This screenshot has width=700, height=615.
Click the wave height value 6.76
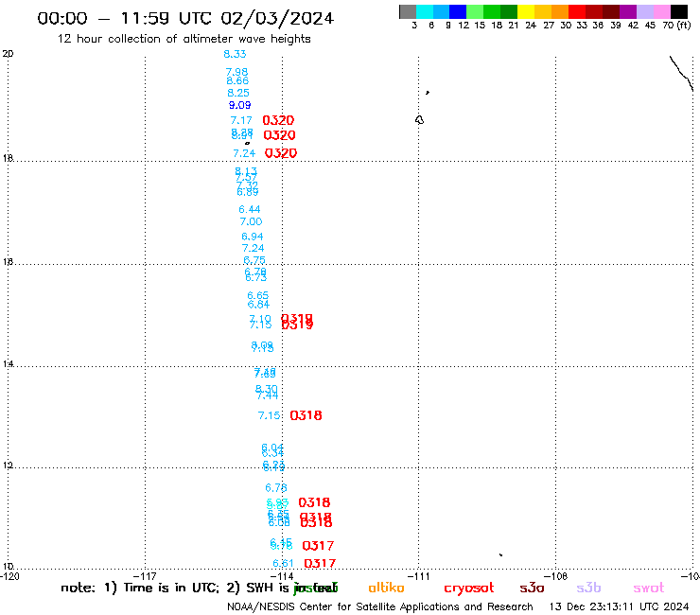[276, 487]
